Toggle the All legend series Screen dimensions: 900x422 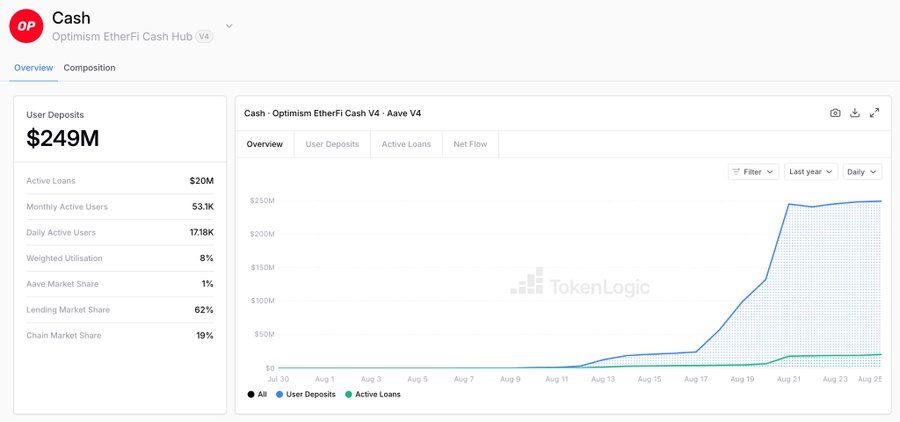(257, 394)
